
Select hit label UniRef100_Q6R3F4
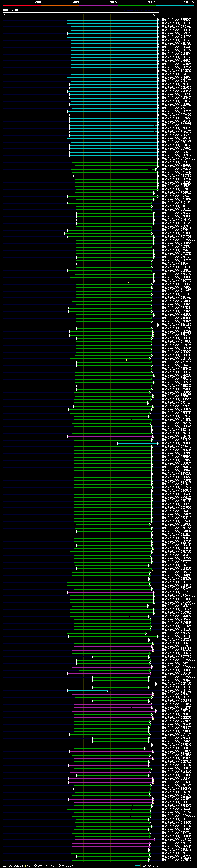[x=177, y=155]
